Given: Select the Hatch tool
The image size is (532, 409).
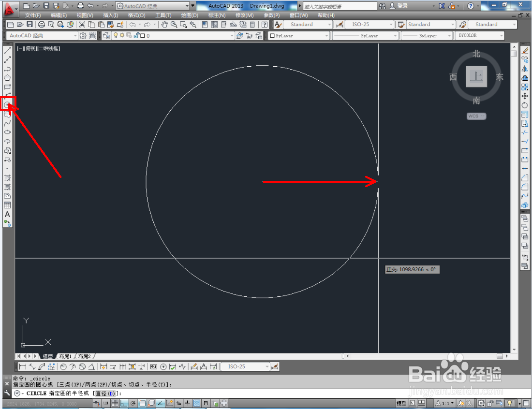Looking at the screenshot, I should point(7,178).
